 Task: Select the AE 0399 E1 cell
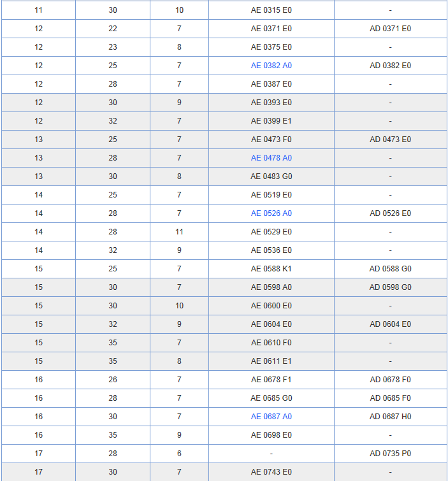pos(271,121)
